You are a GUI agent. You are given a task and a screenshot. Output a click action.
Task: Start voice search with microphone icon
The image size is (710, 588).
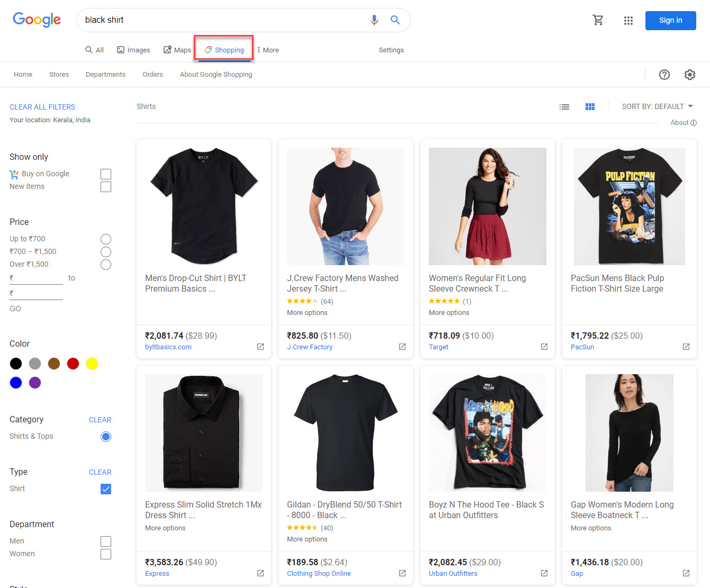374,20
